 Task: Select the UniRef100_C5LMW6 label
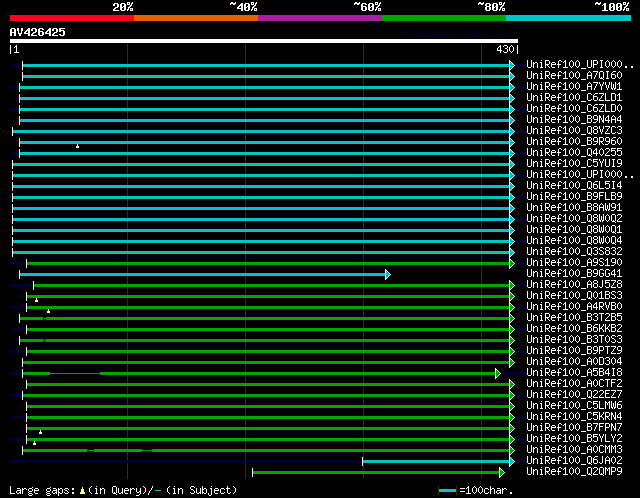pos(574,406)
